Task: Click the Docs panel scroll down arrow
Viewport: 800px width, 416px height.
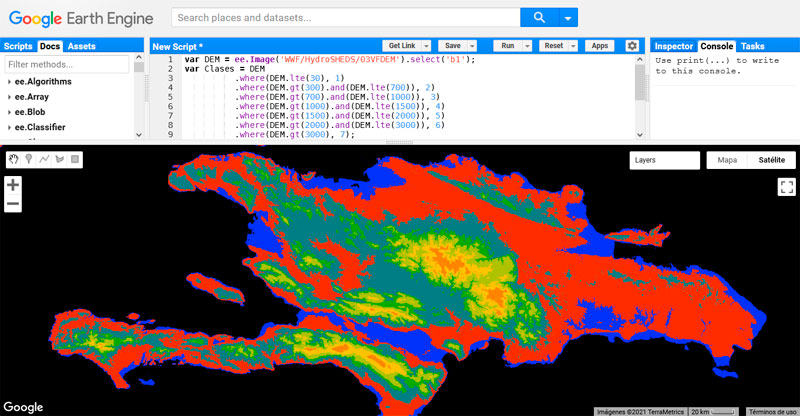Action: pyautogui.click(x=139, y=135)
